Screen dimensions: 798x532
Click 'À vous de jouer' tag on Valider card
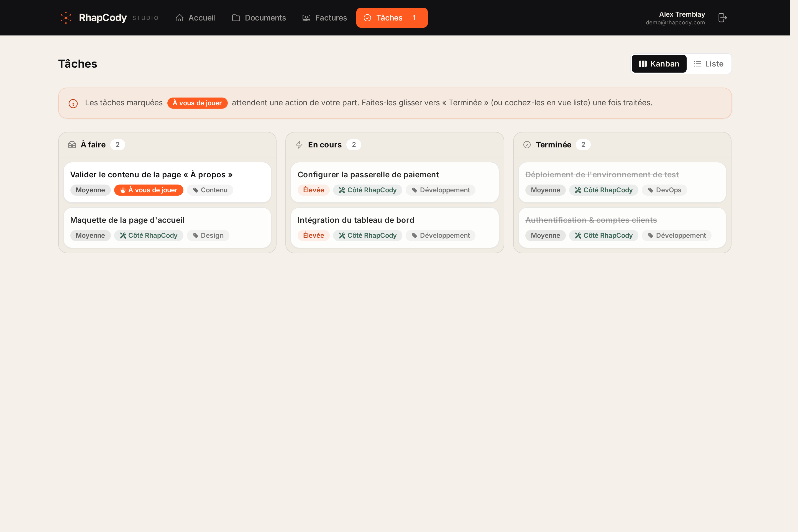149,190
